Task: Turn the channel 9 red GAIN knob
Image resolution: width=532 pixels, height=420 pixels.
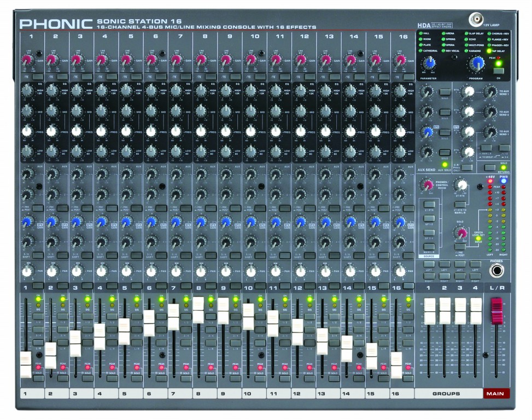Action: tap(226, 60)
